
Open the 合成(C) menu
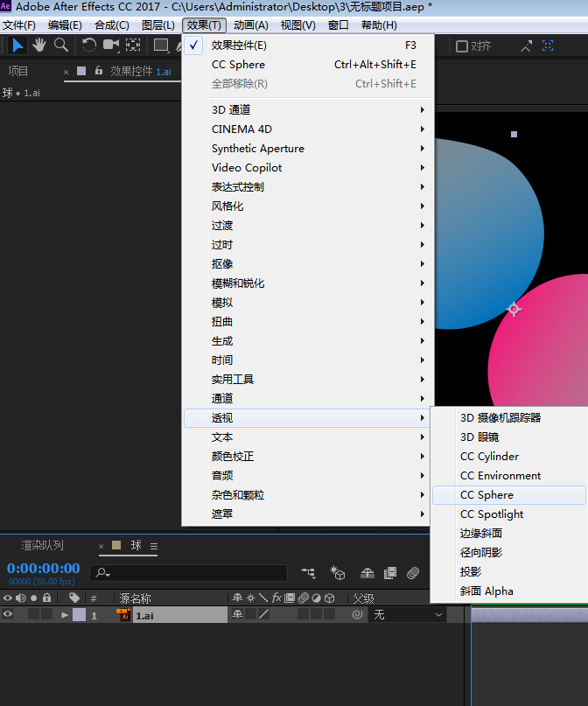click(x=112, y=25)
